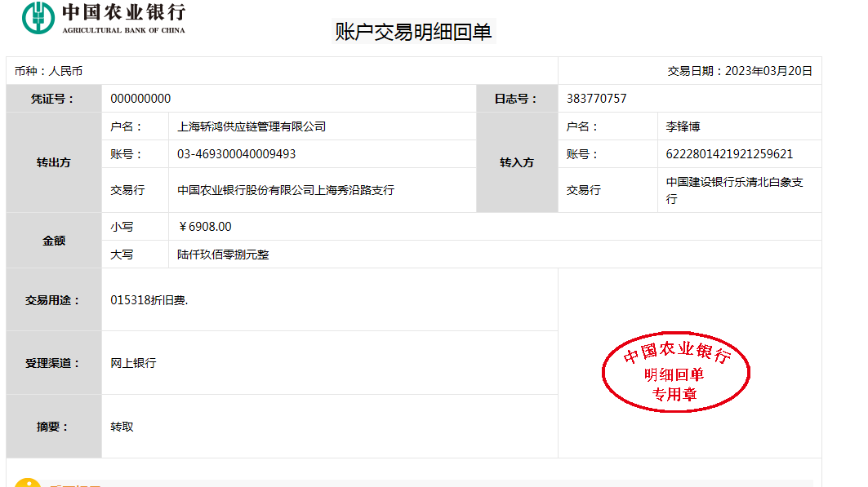Click the log number 383770757

click(596, 99)
